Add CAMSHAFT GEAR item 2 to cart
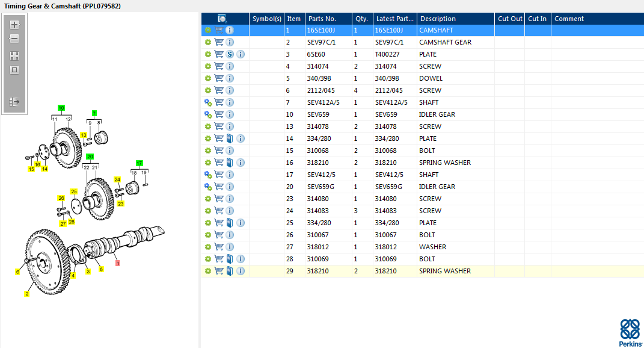The height and width of the screenshot is (348, 644). point(219,42)
